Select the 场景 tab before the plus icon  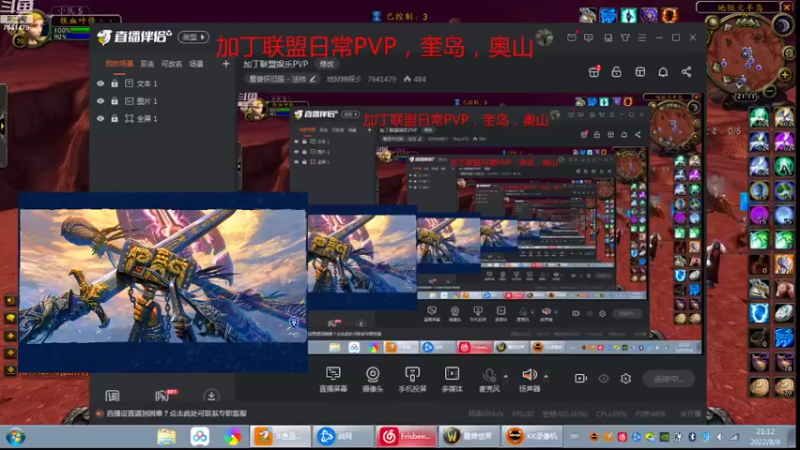tap(196, 64)
